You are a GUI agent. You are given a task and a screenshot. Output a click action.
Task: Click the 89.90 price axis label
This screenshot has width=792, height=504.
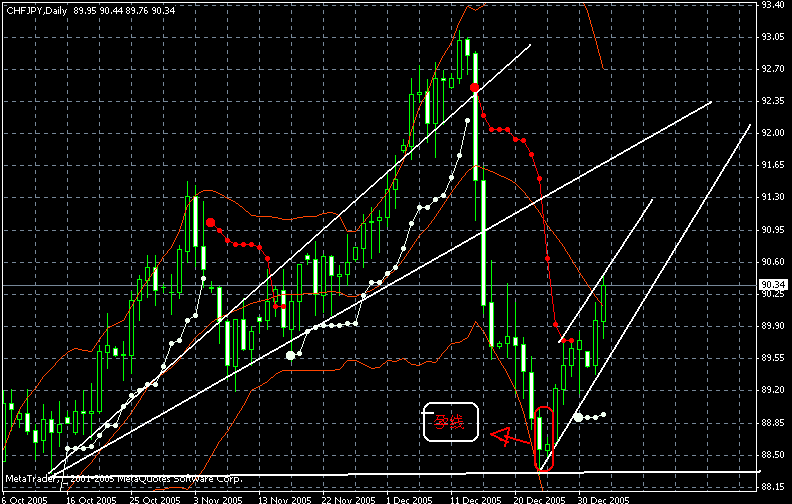point(773,326)
